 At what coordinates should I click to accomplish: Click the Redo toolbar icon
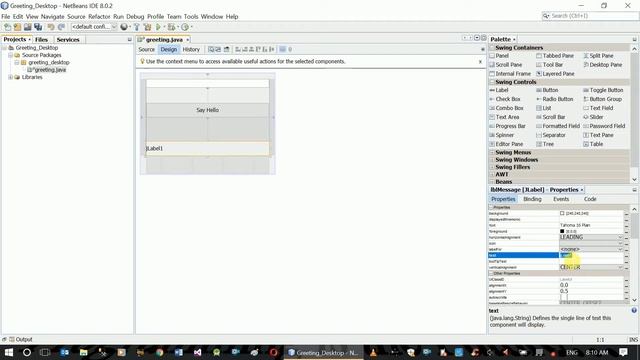point(61,27)
